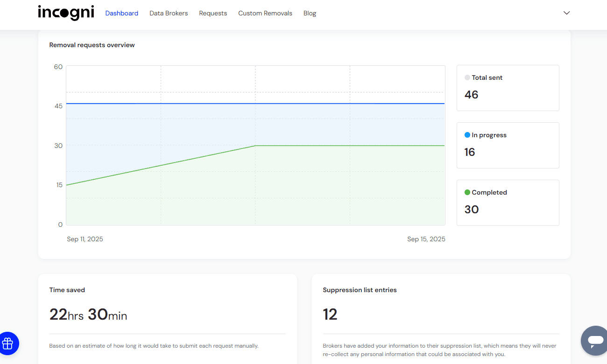Open the chat support bubble
This screenshot has width=607, height=364.
click(595, 341)
